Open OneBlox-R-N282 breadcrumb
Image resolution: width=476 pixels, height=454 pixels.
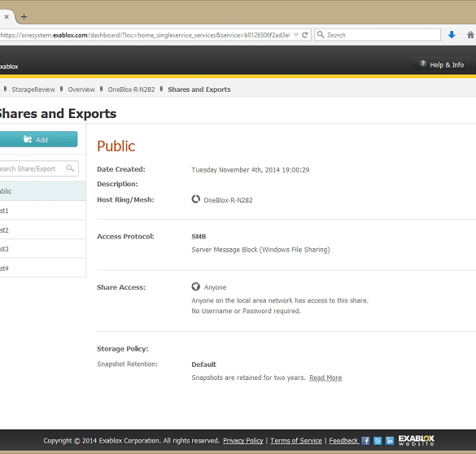coord(132,89)
